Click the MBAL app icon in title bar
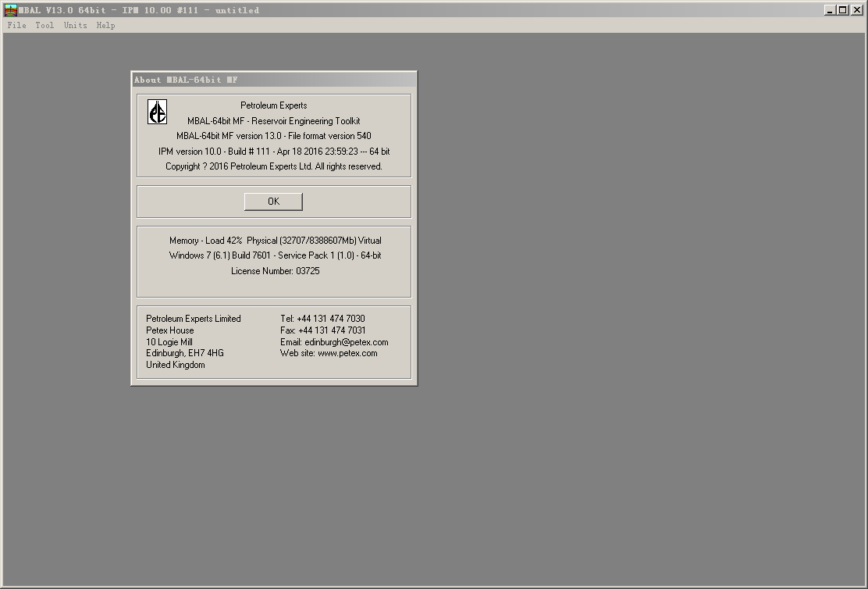Screen dimensions: 868x589 [x=10, y=10]
